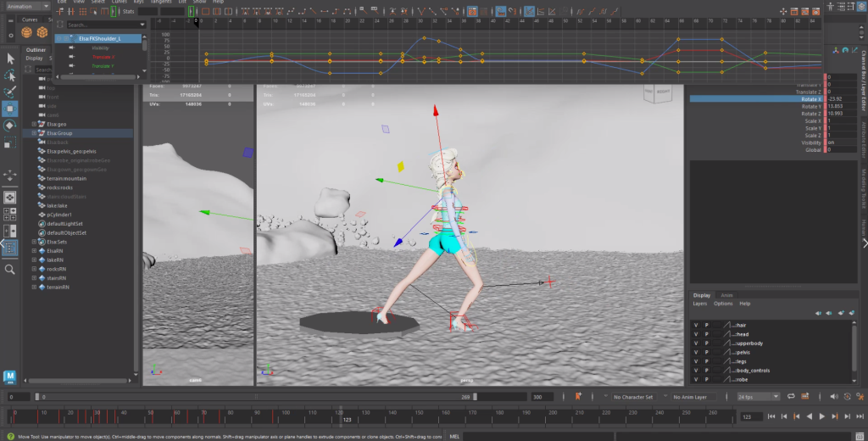Screen dimensions: 868x441
Task: Toggle the highlighted Graph Editor time snap button
Action: coord(500,11)
